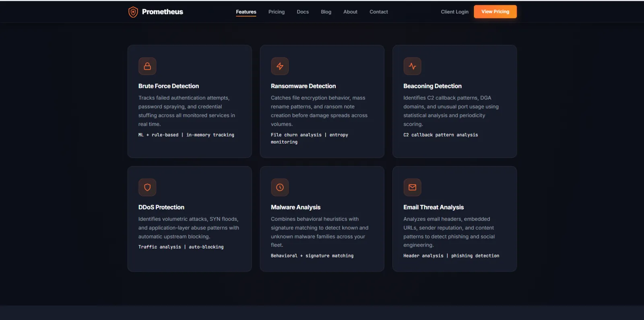Click the Prometheus shield logo icon

[x=133, y=12]
